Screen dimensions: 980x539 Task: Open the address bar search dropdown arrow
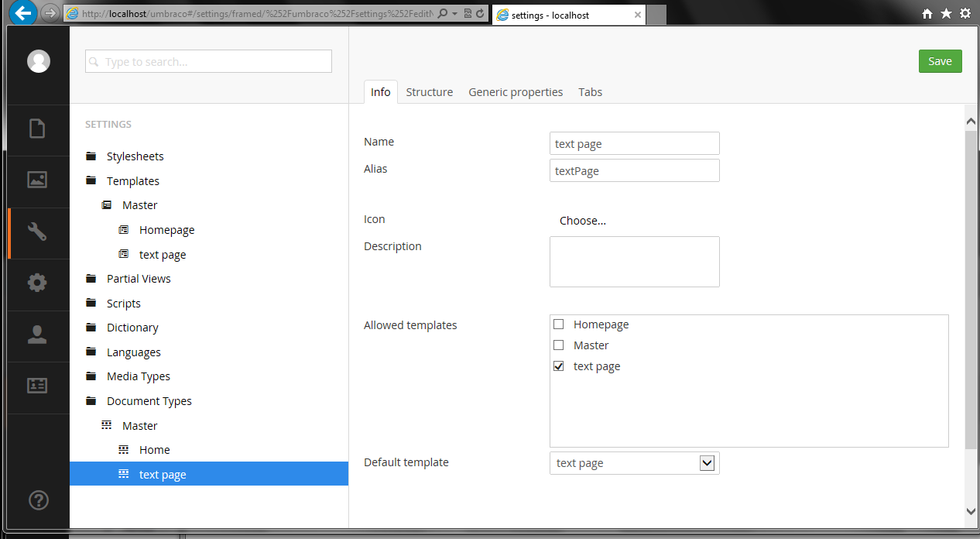[x=454, y=14]
